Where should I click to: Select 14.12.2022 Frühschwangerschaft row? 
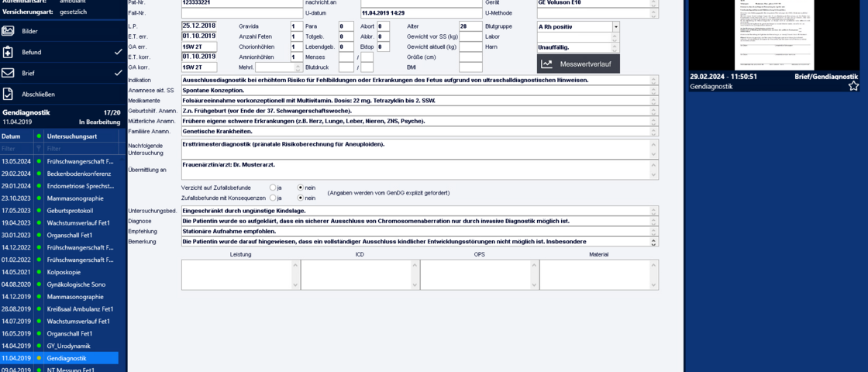[x=59, y=247]
